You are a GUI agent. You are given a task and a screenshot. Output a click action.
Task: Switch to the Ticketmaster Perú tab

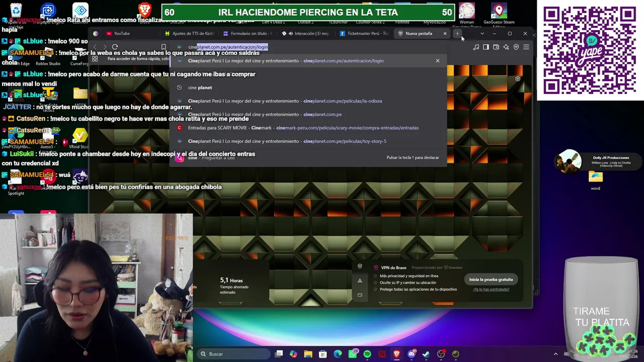pyautogui.click(x=364, y=34)
